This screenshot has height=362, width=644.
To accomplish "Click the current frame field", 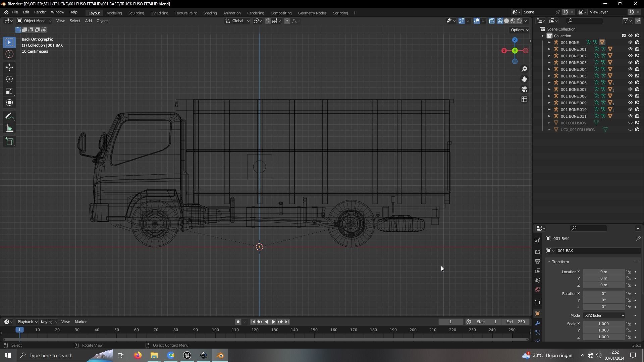I will click(451, 322).
